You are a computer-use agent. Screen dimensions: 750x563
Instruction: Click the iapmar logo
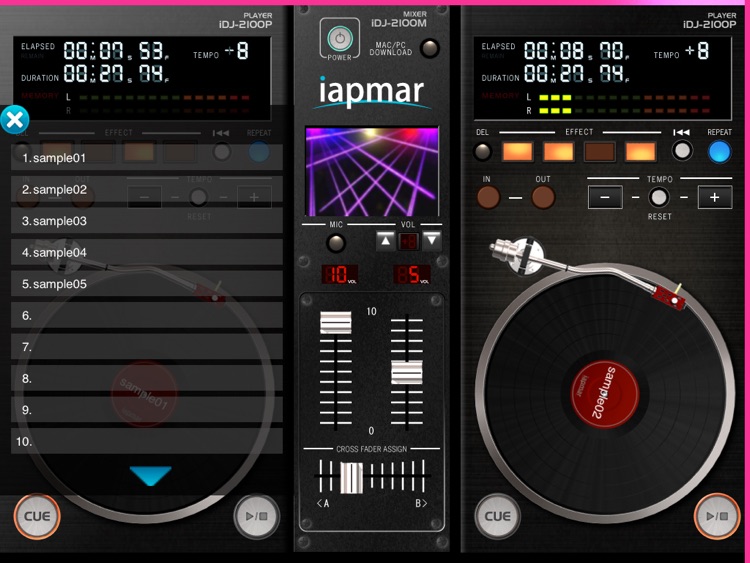point(372,91)
